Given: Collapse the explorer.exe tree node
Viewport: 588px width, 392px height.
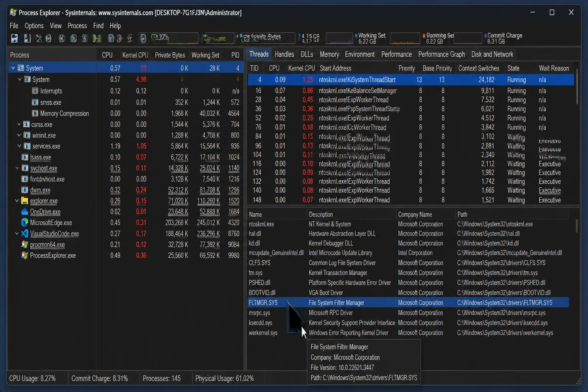Looking at the screenshot, I should pos(16,201).
